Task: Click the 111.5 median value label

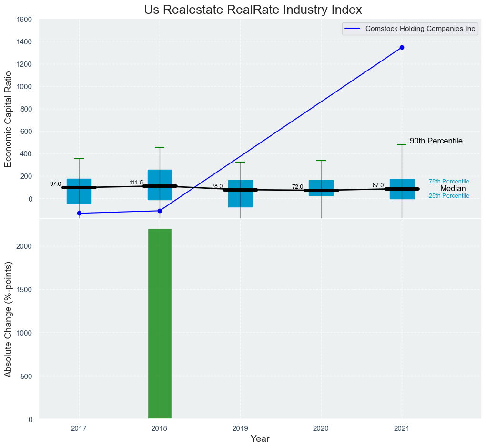Action: pyautogui.click(x=136, y=183)
